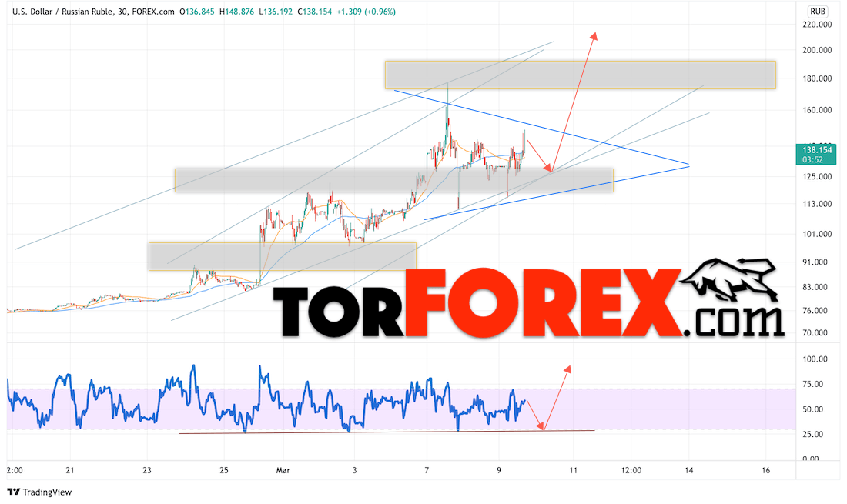This screenshot has height=504, width=847.
Task: Select the low value L136.192
Action: tap(276, 12)
